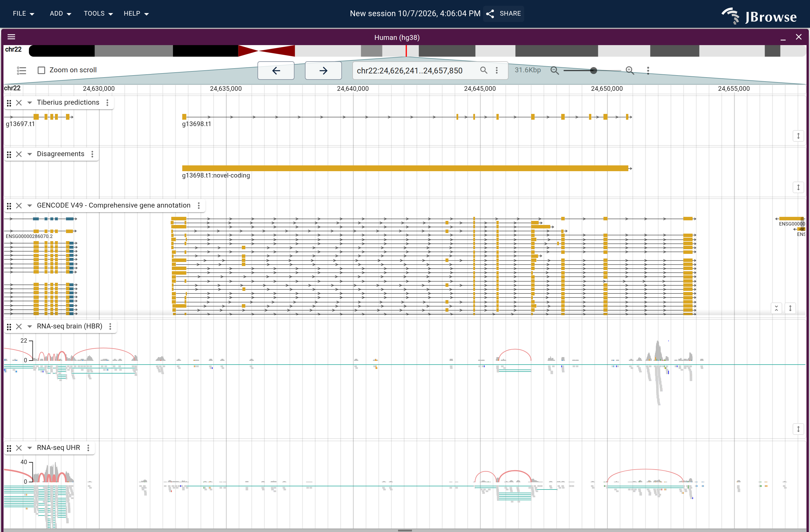
Task: Collapse the Tiberius predictions track arrow
Action: (30, 103)
